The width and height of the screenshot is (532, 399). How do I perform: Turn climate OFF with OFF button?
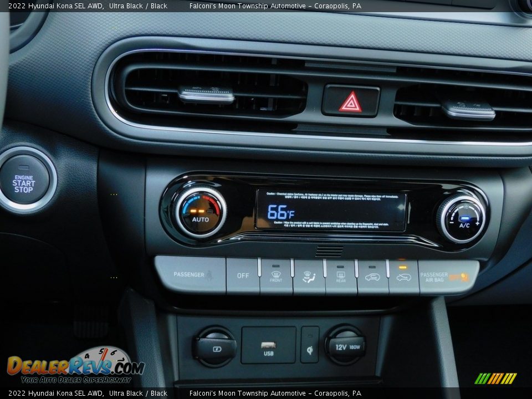(243, 275)
